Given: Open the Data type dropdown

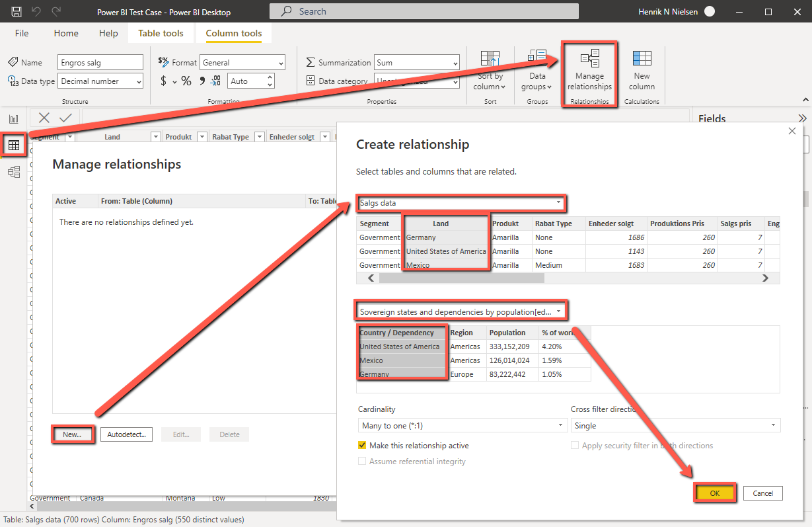Looking at the screenshot, I should [x=100, y=81].
